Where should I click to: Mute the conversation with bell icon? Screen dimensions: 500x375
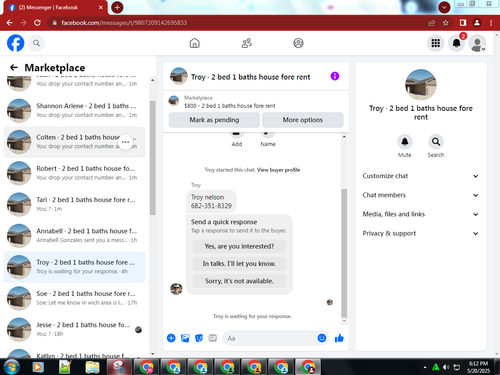point(405,142)
